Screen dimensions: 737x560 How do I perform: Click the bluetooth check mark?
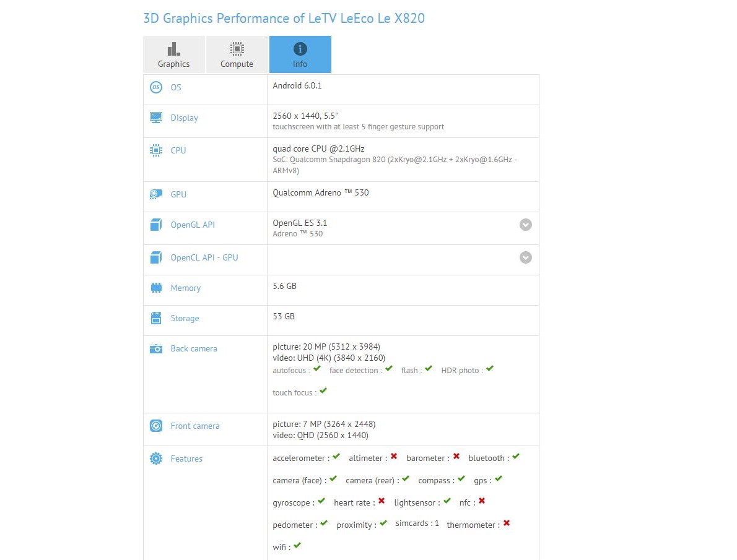pyautogui.click(x=516, y=456)
